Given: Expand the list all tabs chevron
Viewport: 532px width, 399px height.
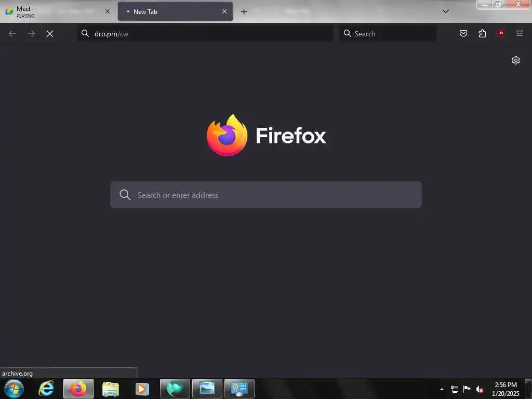Looking at the screenshot, I should 446,11.
